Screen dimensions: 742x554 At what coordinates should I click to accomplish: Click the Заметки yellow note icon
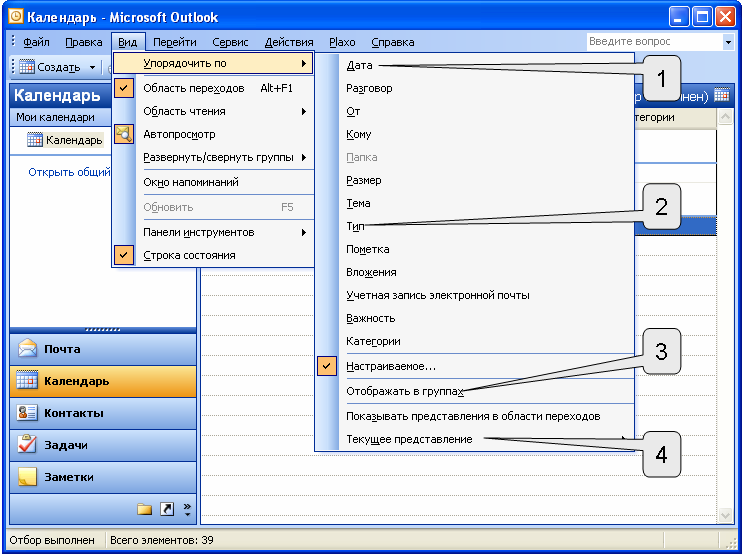coord(27,476)
